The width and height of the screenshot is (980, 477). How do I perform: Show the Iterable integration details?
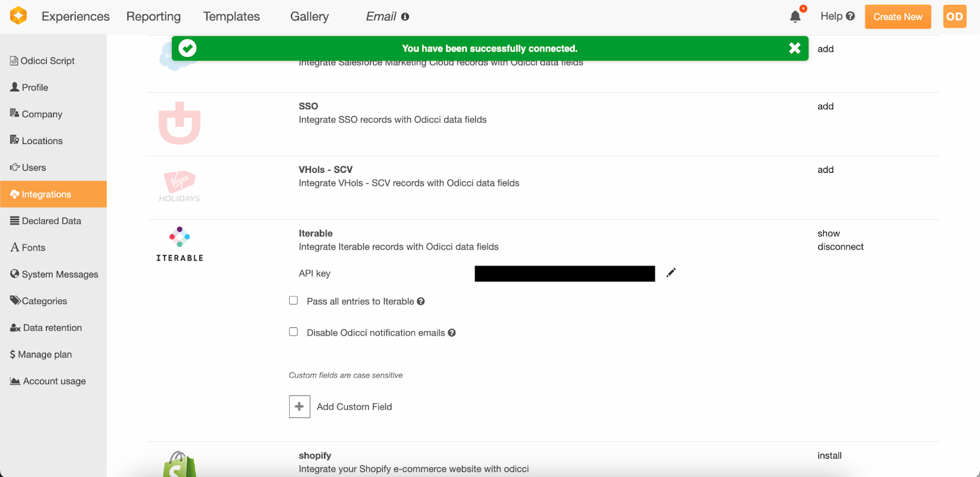828,233
